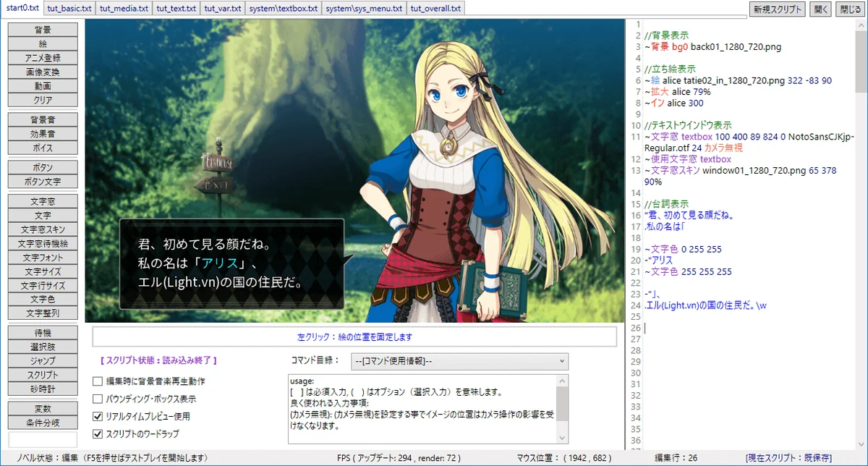868x466 pixels.
Task: Click the 選択肢 button
Action: click(x=43, y=347)
